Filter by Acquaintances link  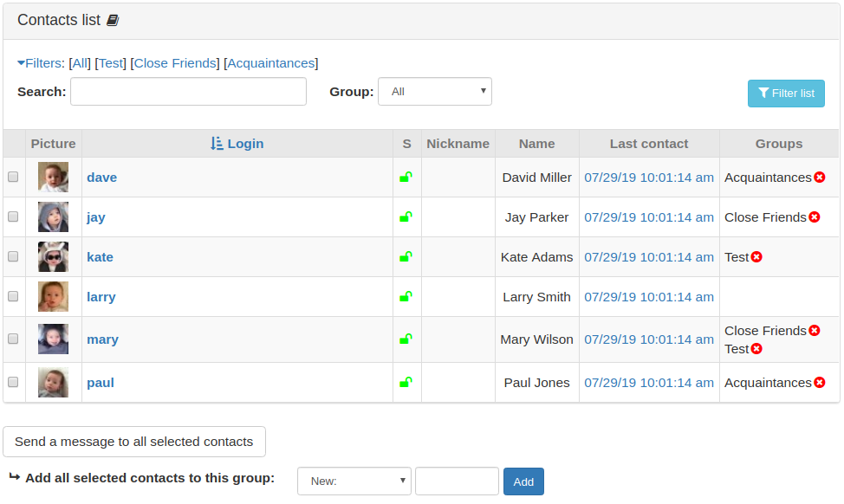(x=270, y=63)
